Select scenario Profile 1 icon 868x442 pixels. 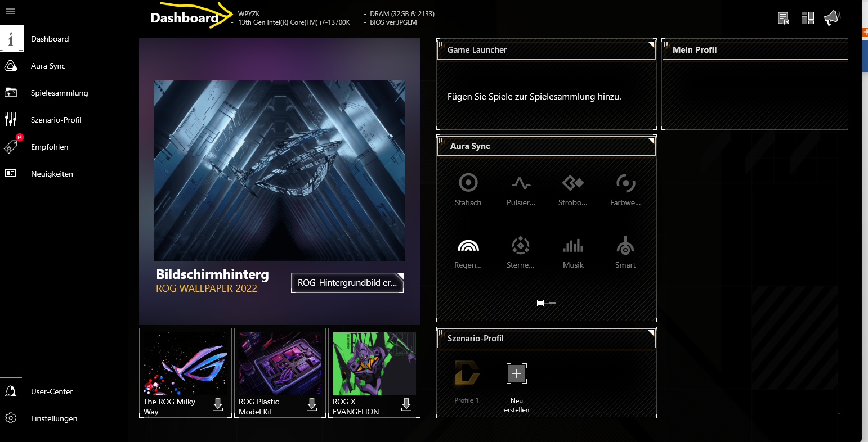tap(467, 373)
